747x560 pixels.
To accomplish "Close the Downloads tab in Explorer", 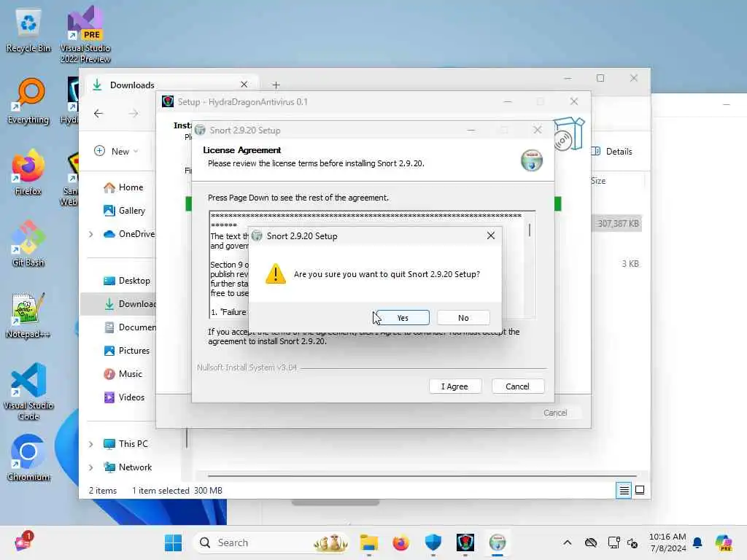I will coord(244,85).
